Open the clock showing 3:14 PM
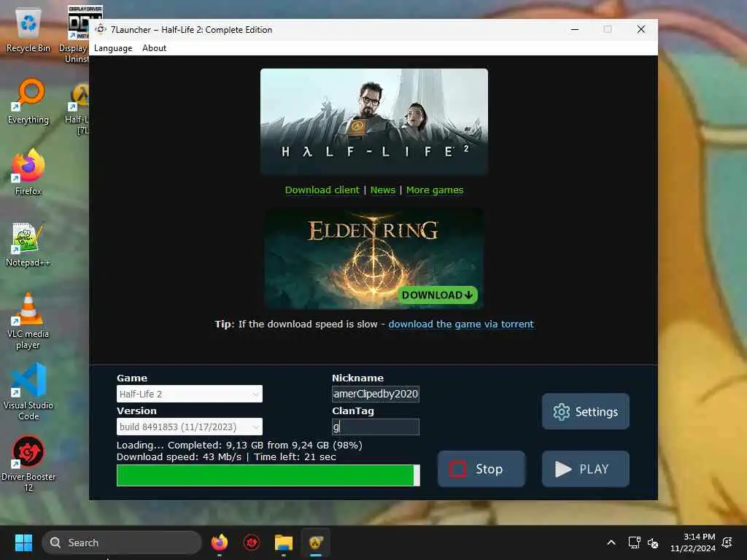This screenshot has height=560, width=747. [693, 542]
